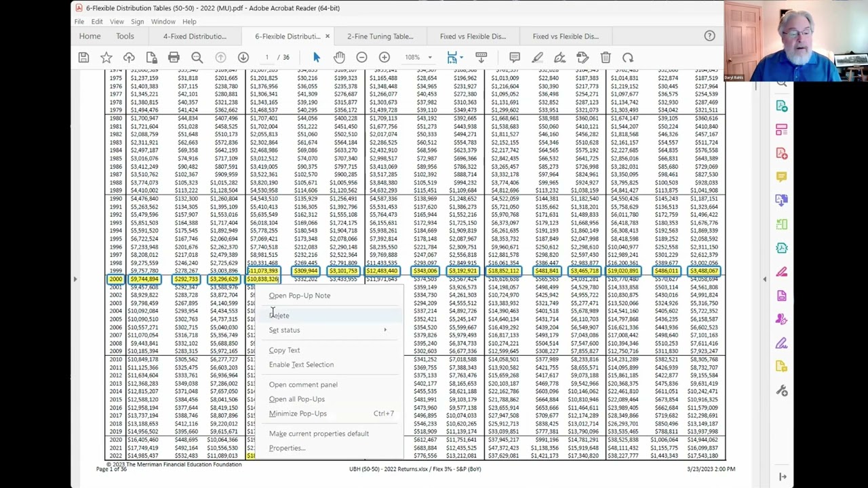This screenshot has height=488, width=868.
Task: Open the File menu
Action: pyautogui.click(x=79, y=22)
